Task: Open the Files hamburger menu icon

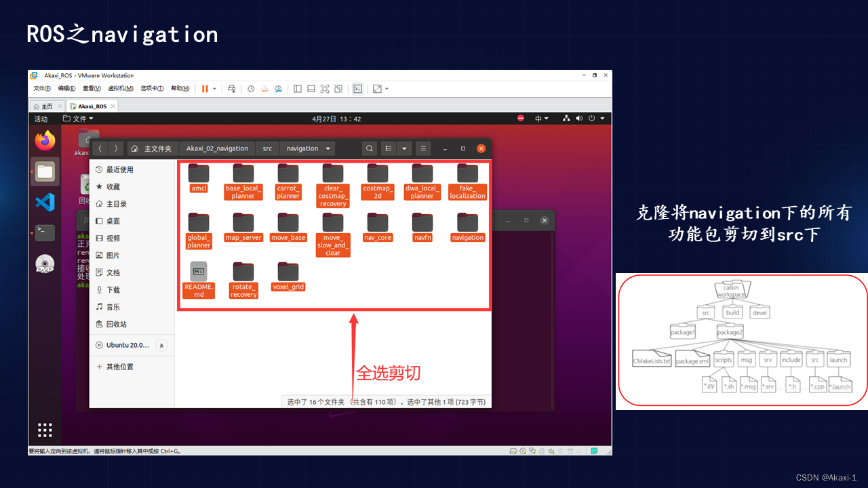Action: 423,148
